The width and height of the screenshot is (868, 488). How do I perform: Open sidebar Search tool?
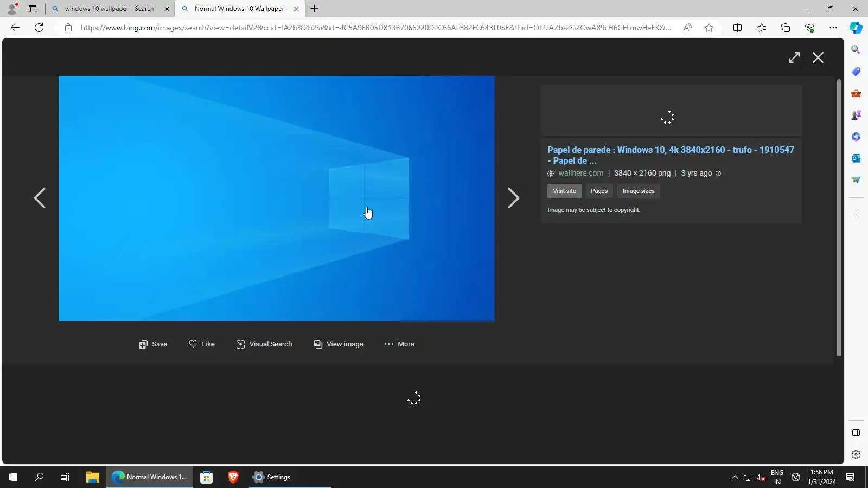point(856,50)
